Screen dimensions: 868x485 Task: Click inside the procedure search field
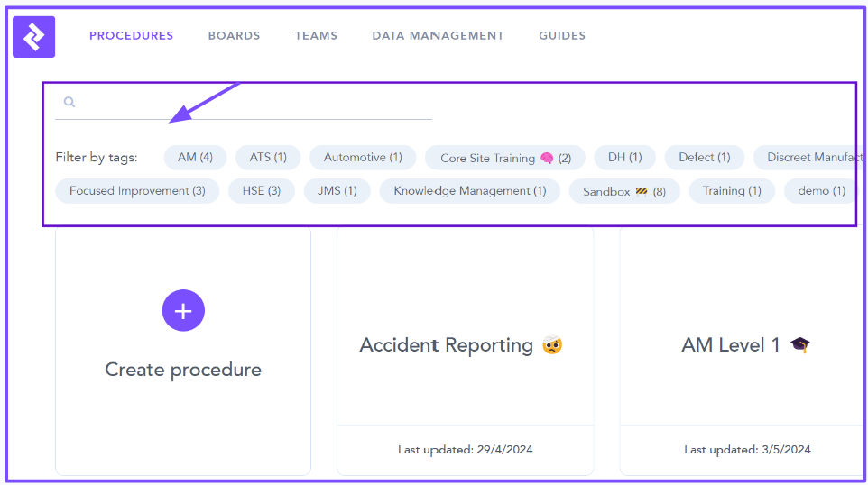253,103
